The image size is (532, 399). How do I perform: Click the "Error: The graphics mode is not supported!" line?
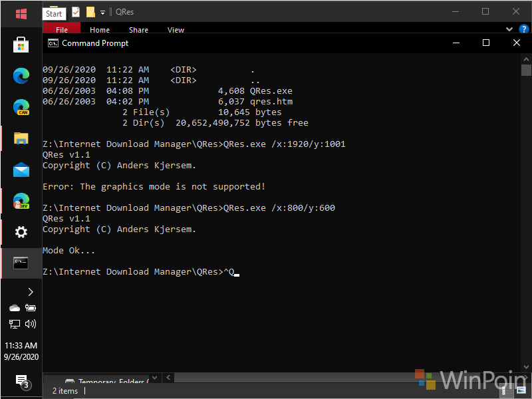pyautogui.click(x=154, y=187)
